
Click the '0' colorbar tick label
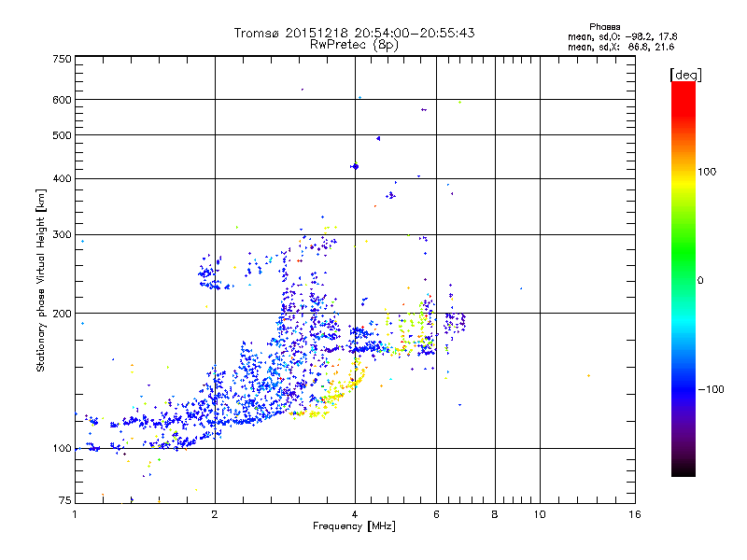coord(700,281)
